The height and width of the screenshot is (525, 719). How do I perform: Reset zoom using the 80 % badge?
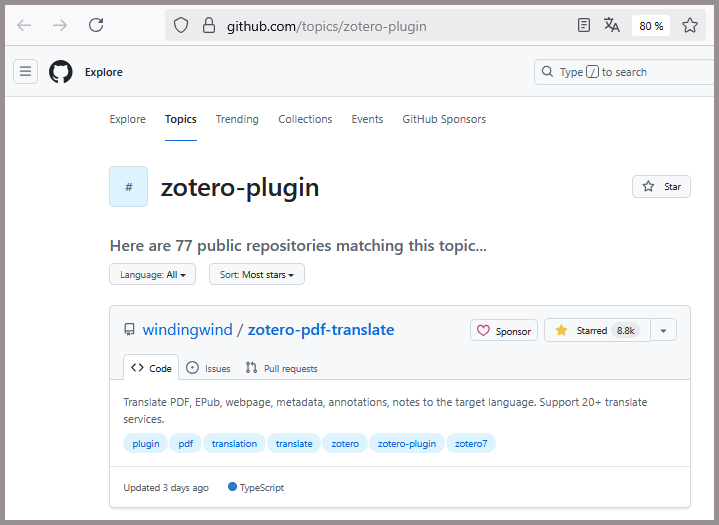coord(651,26)
